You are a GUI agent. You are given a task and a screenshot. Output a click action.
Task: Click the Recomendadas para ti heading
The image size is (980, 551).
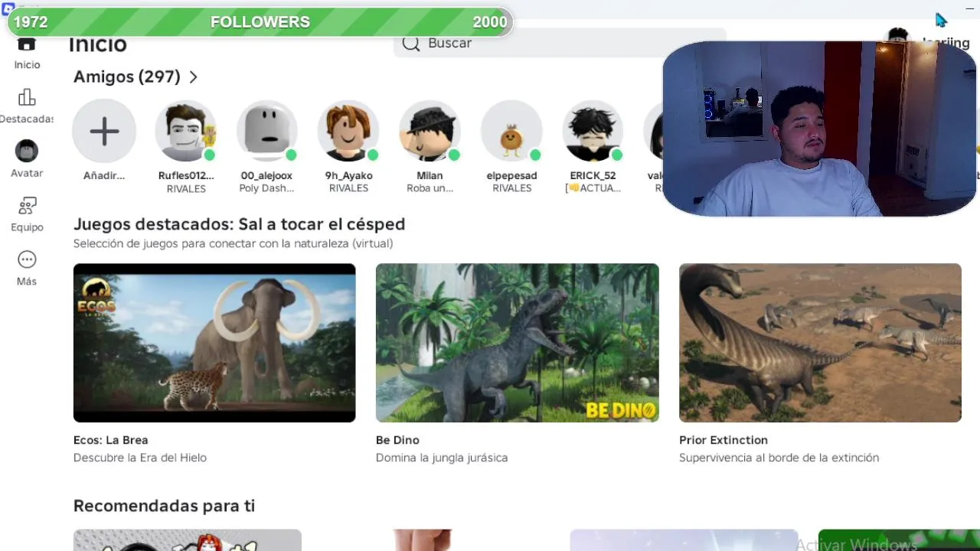(x=164, y=506)
